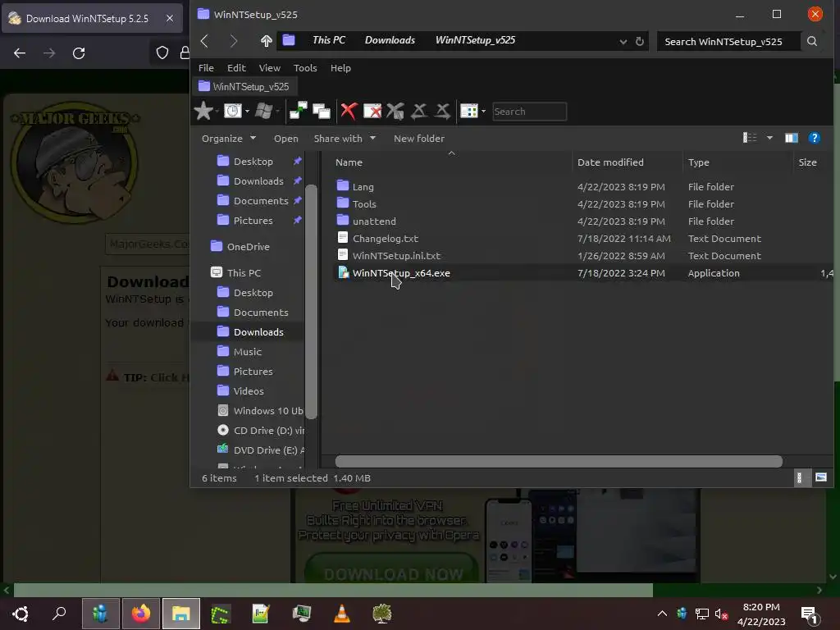840x630 pixels.
Task: Select Changelog.txt file
Action: [x=386, y=239]
